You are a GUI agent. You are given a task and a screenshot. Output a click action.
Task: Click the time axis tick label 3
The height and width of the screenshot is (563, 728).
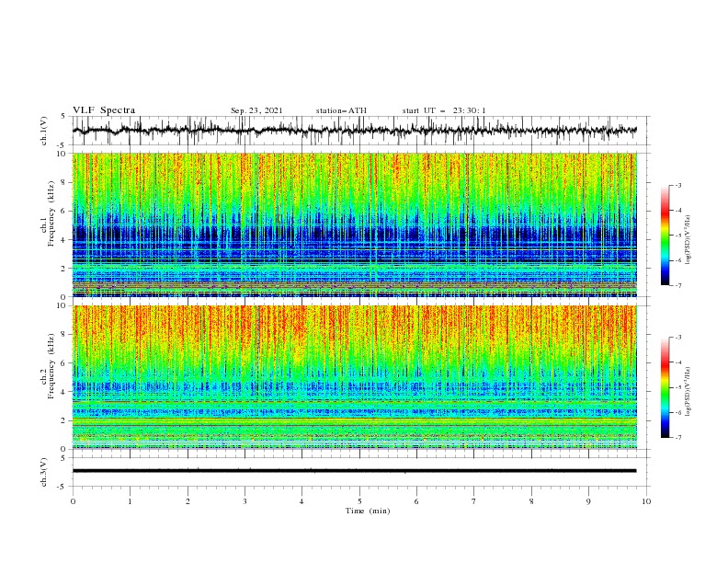(x=245, y=501)
